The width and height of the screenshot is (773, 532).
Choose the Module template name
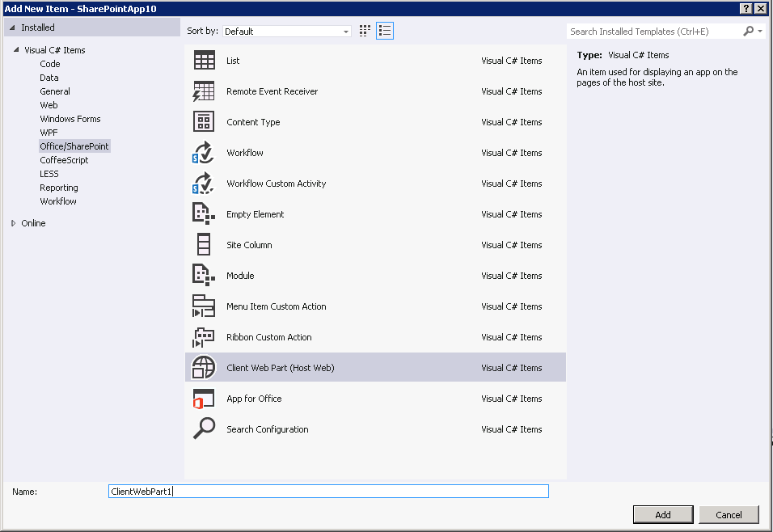tap(240, 276)
